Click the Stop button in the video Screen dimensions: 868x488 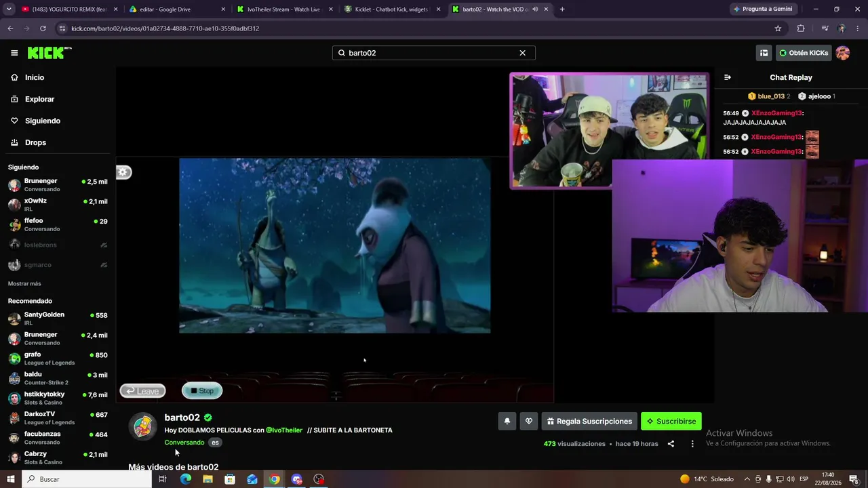(x=202, y=390)
